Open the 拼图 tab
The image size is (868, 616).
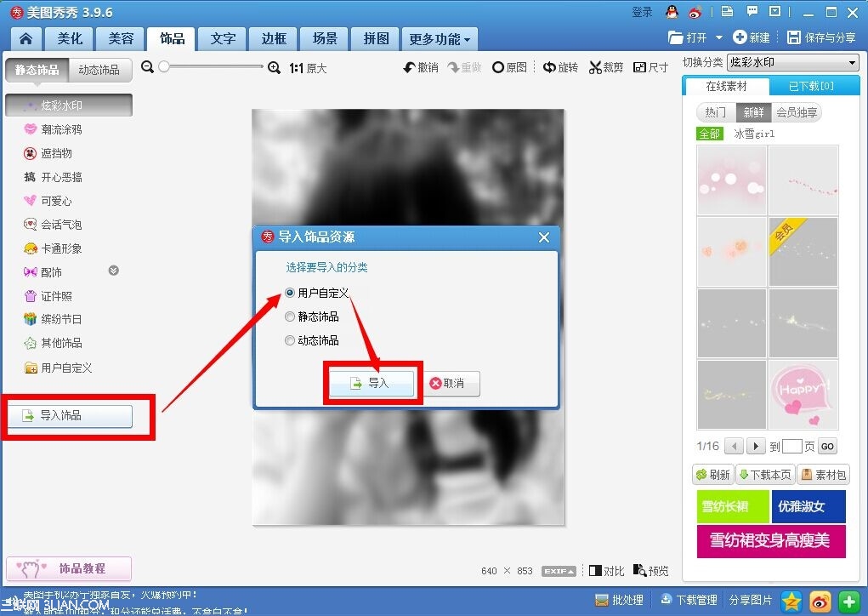pyautogui.click(x=375, y=39)
